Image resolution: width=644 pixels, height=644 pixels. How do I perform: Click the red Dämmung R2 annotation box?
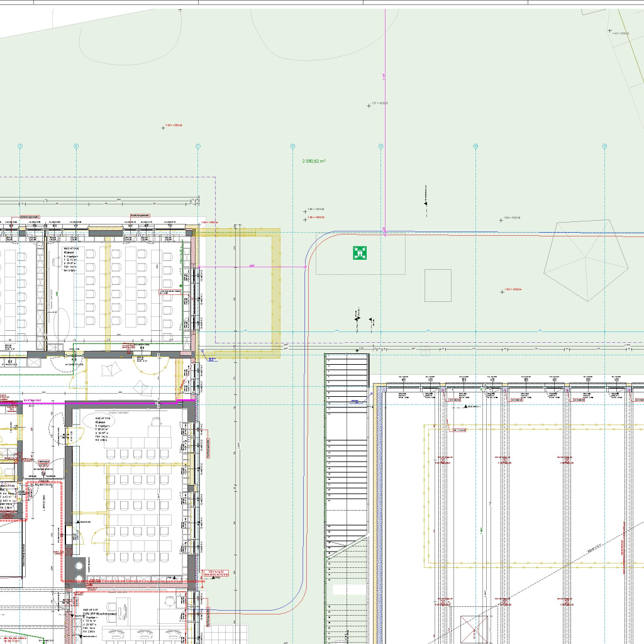point(216,574)
